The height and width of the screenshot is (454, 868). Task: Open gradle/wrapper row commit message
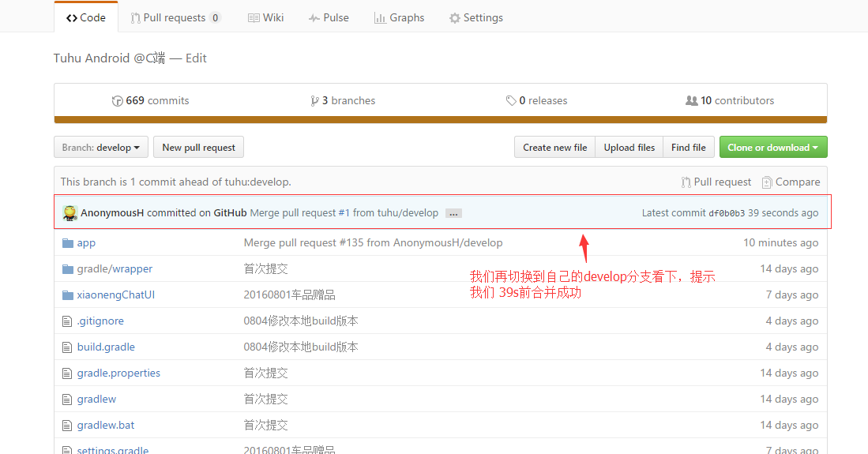tap(265, 269)
